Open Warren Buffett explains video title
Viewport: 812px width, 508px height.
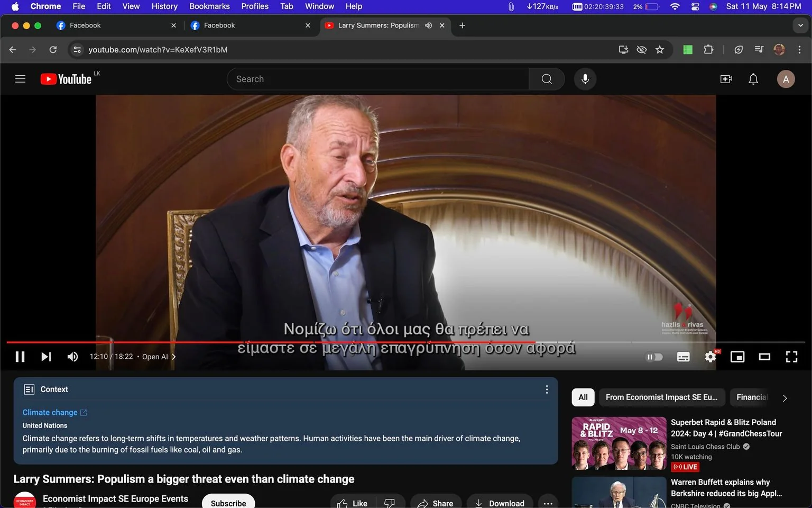[726, 488]
